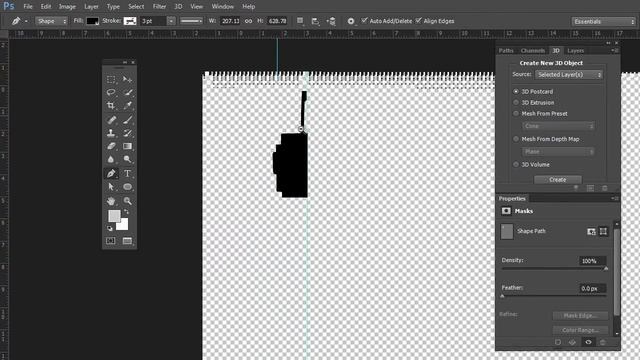Select the Pen tool in the toolbox

pos(111,173)
